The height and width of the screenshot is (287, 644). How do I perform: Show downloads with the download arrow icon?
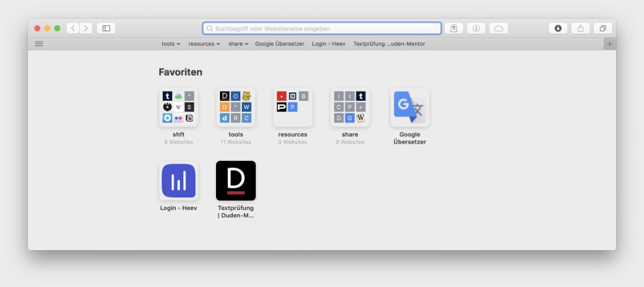558,28
